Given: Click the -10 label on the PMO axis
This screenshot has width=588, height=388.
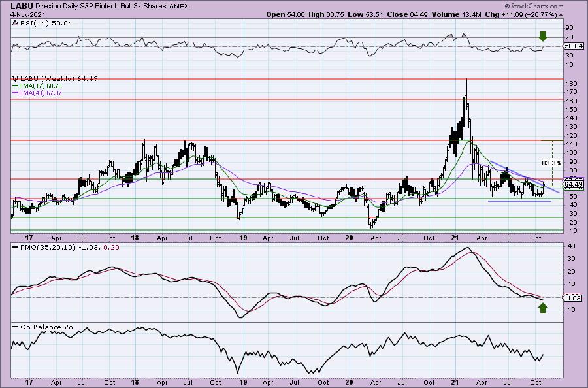Looking at the screenshot, I should pos(569,310).
